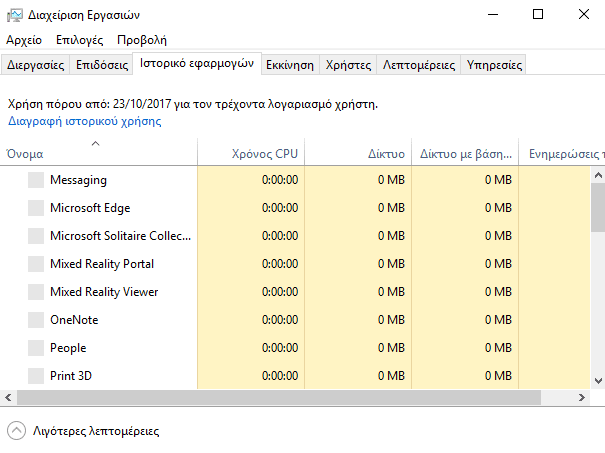Image resolution: width=605 pixels, height=453 pixels.
Task: Collapse view with Λιγότερες λεπτομέρειες arrow icon
Action: point(17,431)
